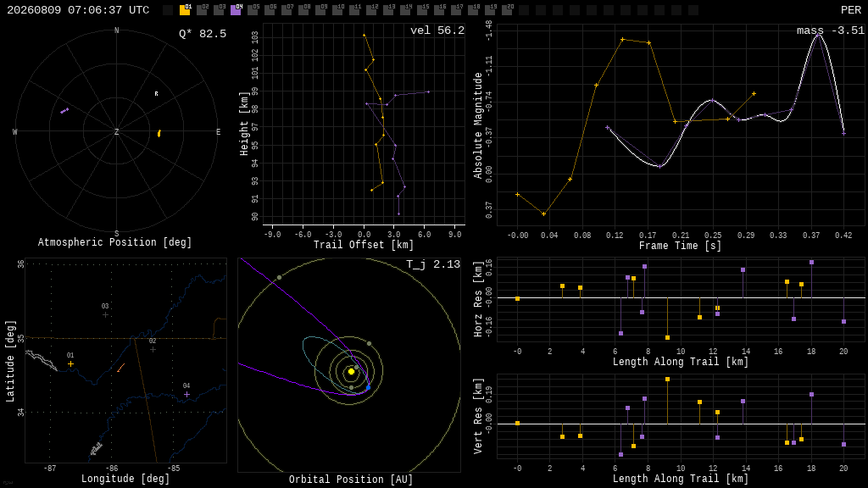
Task: Select the purple station 04 indicator
Action: [236, 10]
